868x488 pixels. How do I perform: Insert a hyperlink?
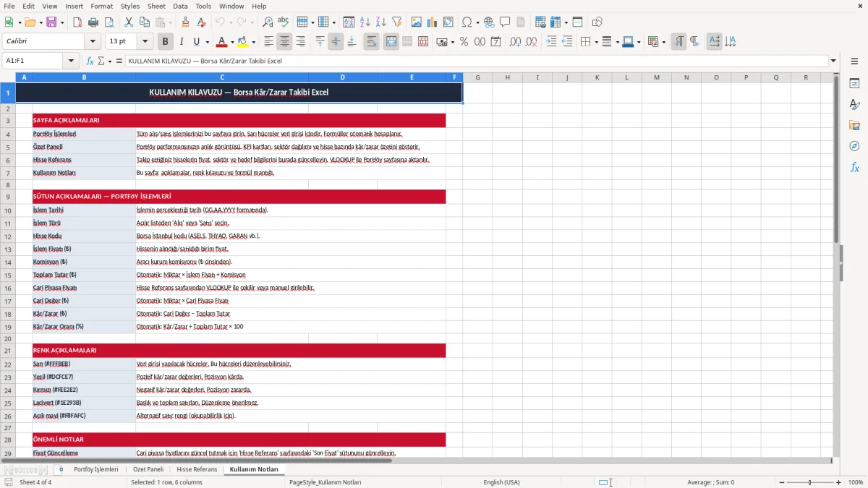pos(489,22)
